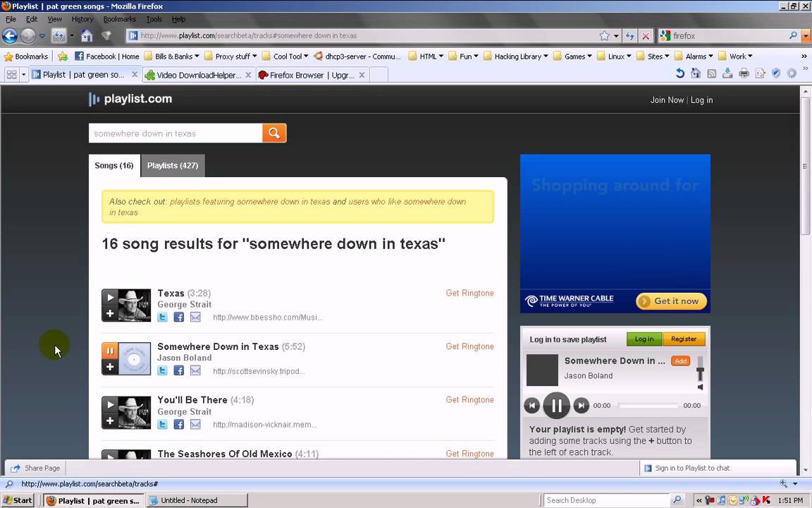Click the player volume slider
Screen dimensions: 812x508
[700, 369]
